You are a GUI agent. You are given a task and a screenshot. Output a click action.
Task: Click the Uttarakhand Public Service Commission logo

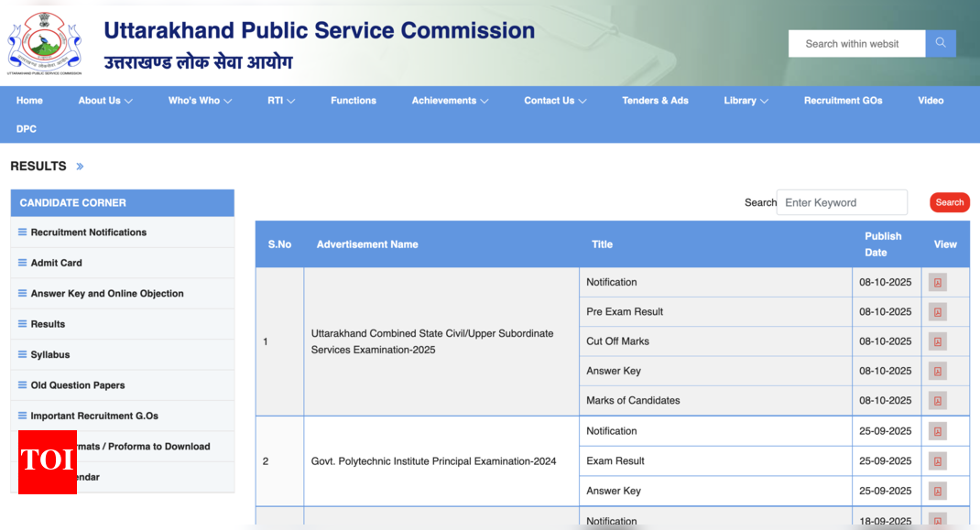(44, 43)
